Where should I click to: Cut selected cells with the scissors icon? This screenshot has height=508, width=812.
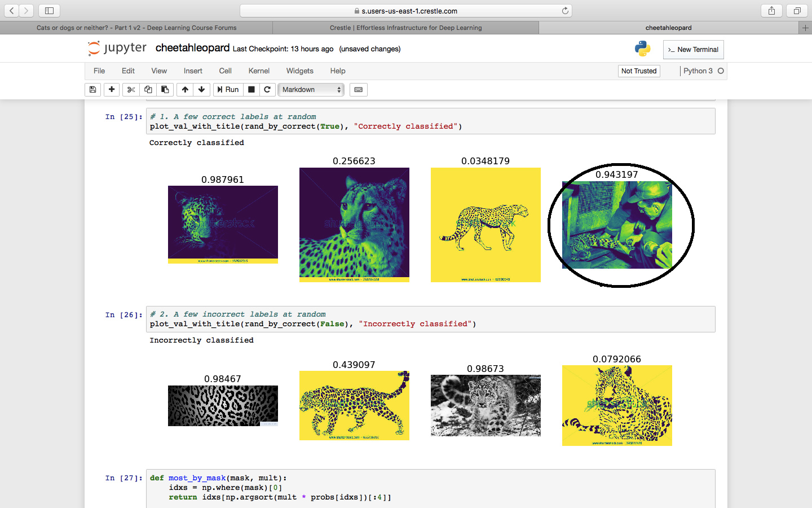pyautogui.click(x=131, y=90)
